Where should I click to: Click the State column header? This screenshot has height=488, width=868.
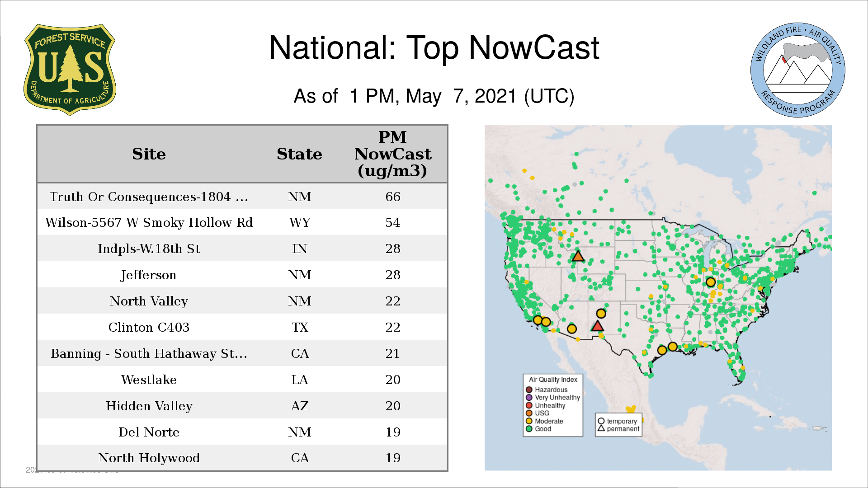click(299, 154)
